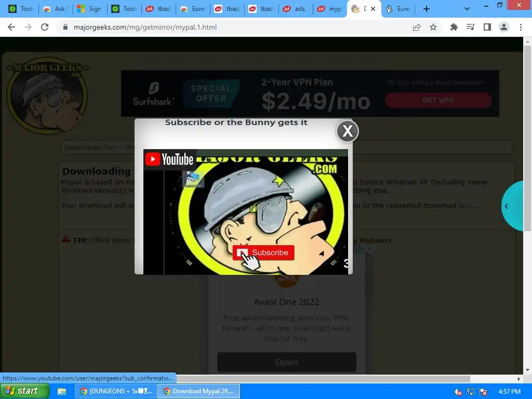Switch to the myp tab
Image resolution: width=532 pixels, height=399 pixels.
coord(330,9)
